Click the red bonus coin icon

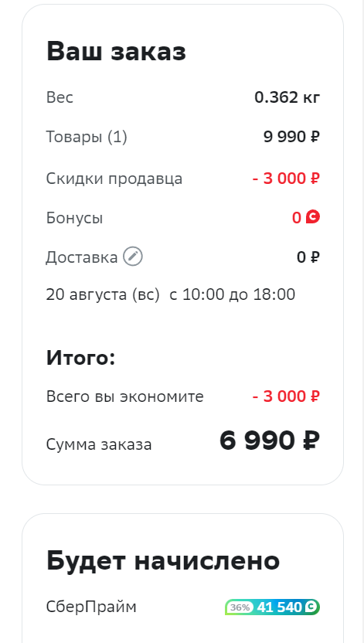tap(313, 217)
